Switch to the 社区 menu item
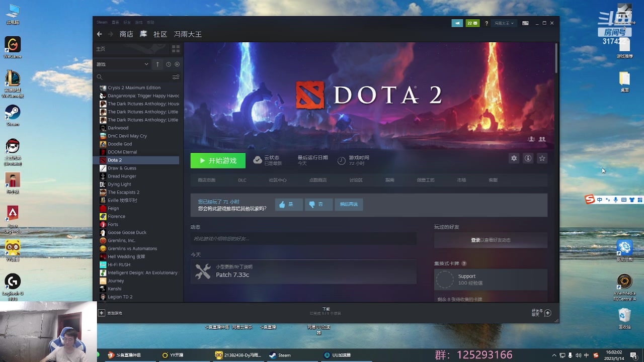 [160, 34]
